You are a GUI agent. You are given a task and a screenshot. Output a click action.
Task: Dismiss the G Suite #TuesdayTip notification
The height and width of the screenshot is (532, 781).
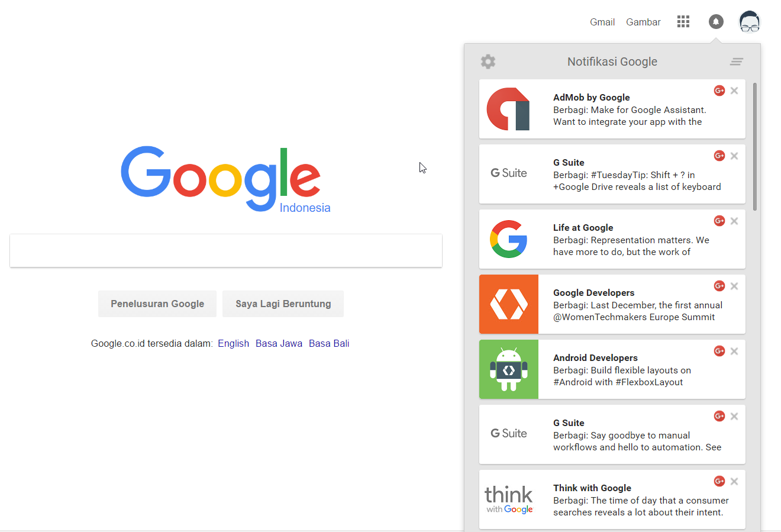[734, 156]
